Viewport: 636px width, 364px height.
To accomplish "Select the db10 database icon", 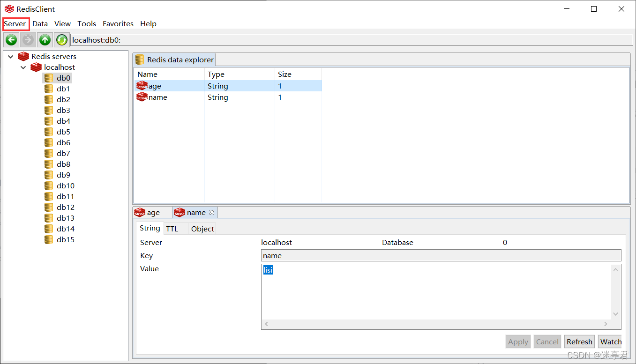I will pos(49,186).
